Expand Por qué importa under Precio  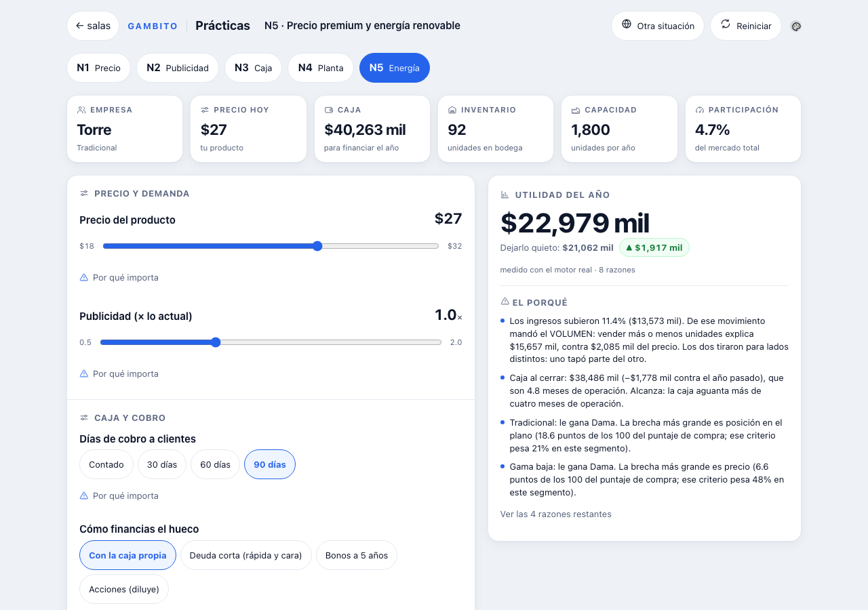pyautogui.click(x=119, y=277)
